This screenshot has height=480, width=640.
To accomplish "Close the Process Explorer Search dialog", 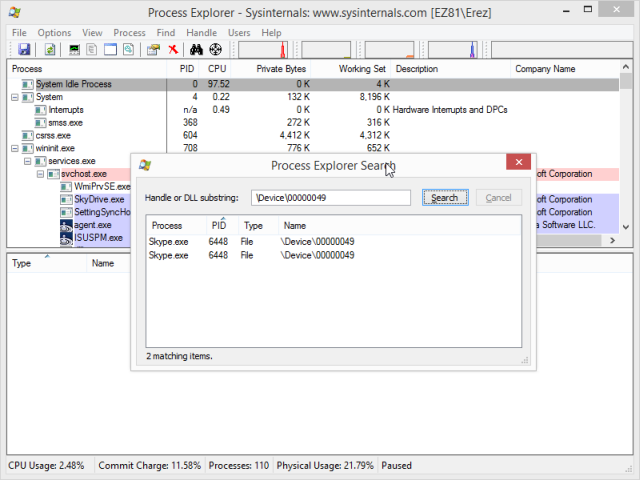I will click(518, 162).
